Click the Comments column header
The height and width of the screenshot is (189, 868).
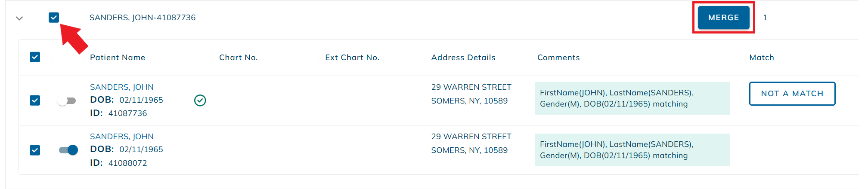click(x=558, y=58)
